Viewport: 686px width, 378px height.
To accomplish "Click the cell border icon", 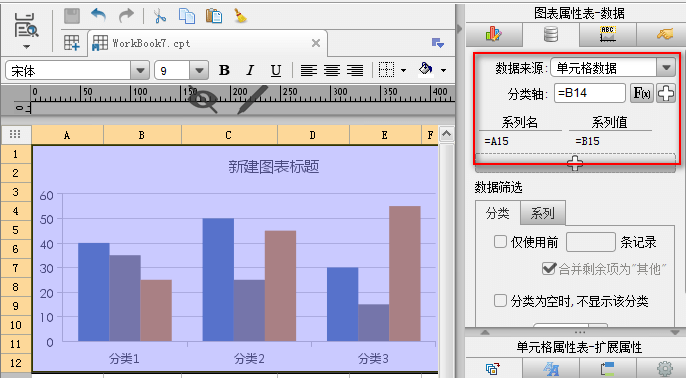I will (386, 70).
